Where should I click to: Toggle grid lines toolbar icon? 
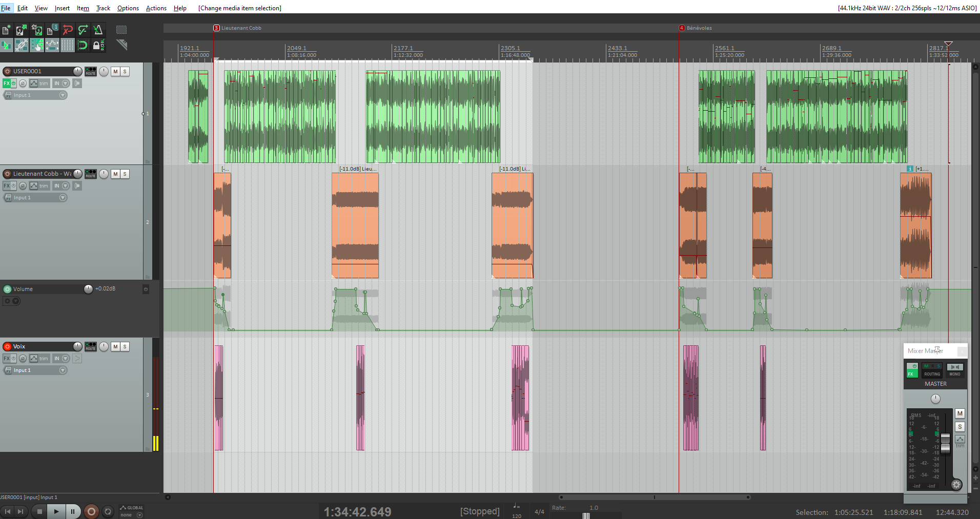point(68,45)
